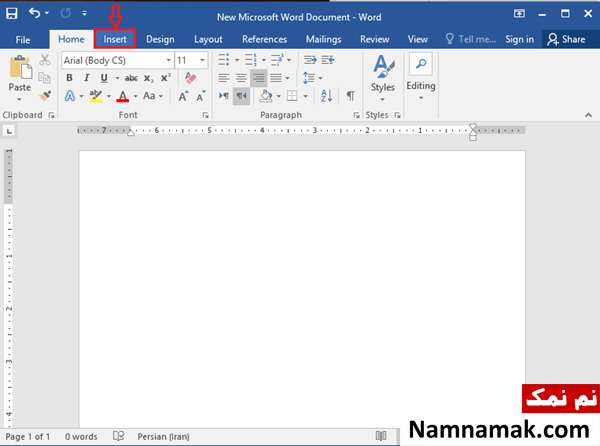Align text right
Image resolution: width=600 pixels, height=446 pixels.
tap(259, 78)
